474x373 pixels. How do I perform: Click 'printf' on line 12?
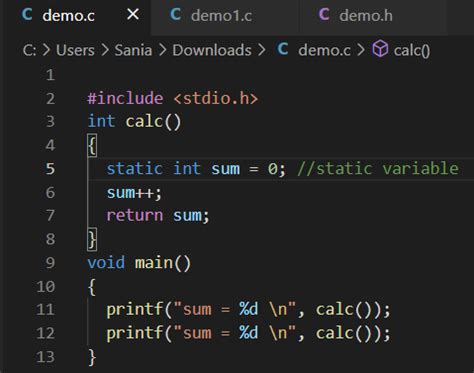pos(135,333)
